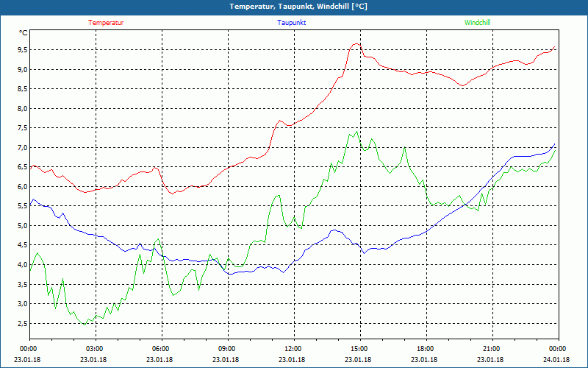588x368 pixels.
Task: Click the 4,5 y-axis value
Action: [x=23, y=245]
